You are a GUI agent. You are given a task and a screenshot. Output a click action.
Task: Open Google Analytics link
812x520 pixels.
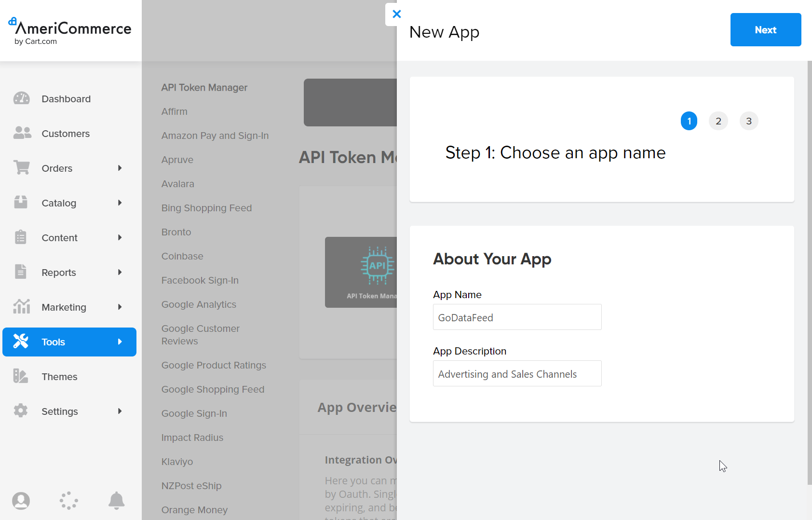coord(199,304)
